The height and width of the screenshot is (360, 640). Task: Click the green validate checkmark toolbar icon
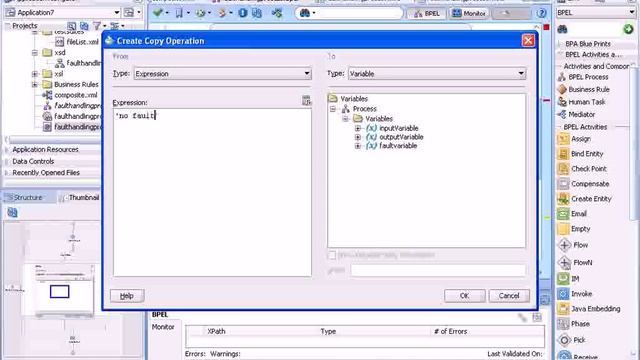click(x=158, y=13)
